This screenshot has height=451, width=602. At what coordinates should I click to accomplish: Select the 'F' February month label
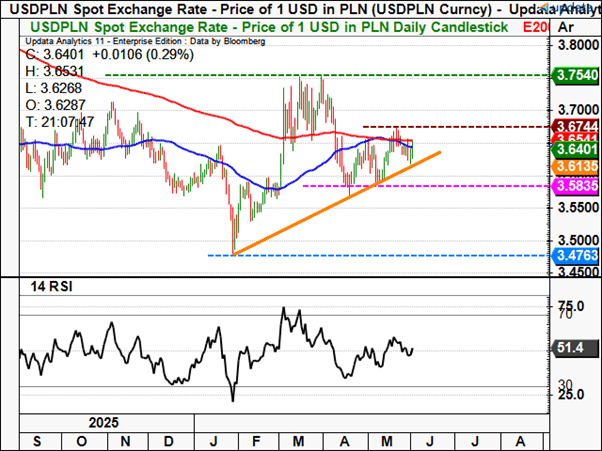tap(256, 441)
